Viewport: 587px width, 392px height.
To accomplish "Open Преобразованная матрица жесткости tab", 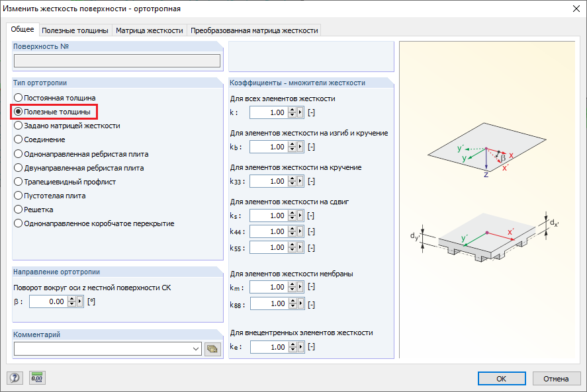I will (254, 30).
